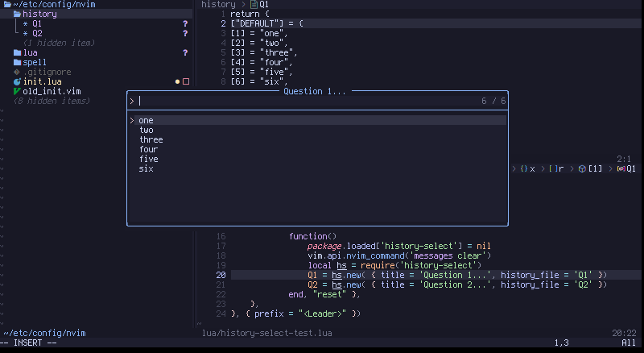This screenshot has height=353, width=644.
Task: Open .gitignore from the file tree
Action: [x=47, y=72]
